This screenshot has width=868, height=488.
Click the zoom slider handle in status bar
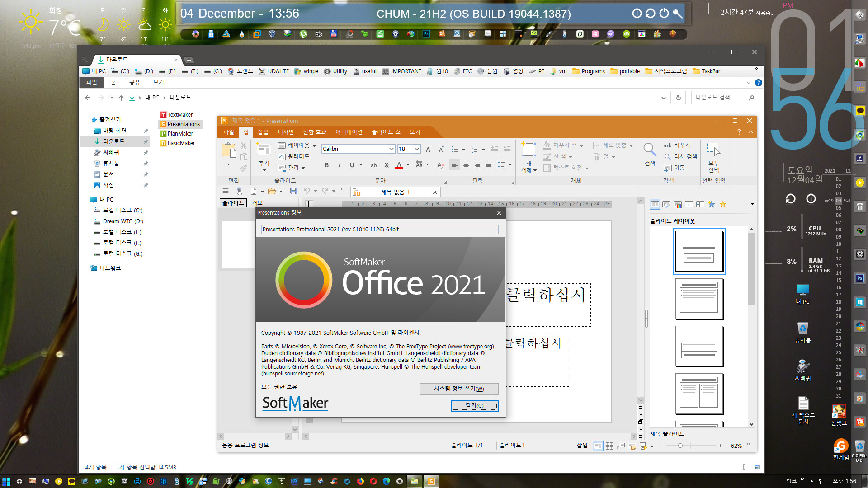click(680, 446)
